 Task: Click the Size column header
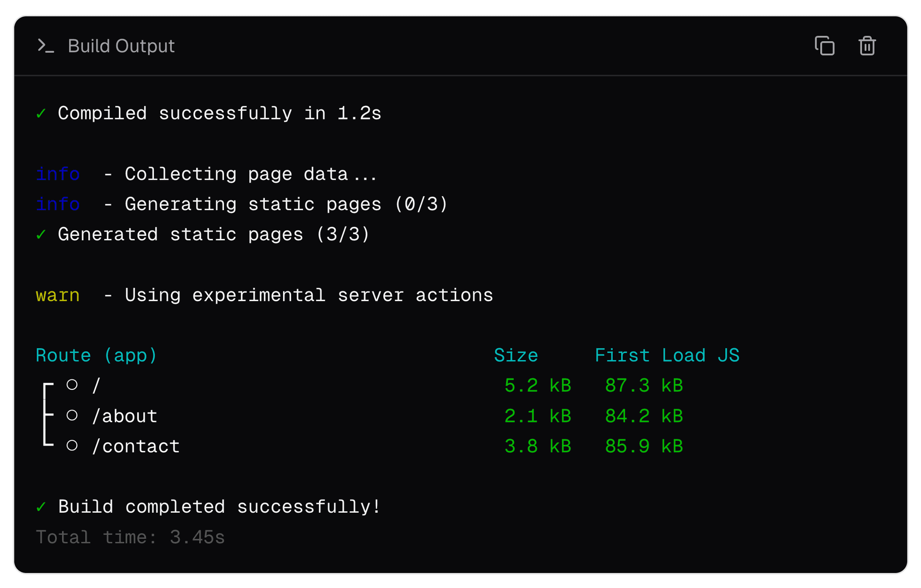pos(516,355)
